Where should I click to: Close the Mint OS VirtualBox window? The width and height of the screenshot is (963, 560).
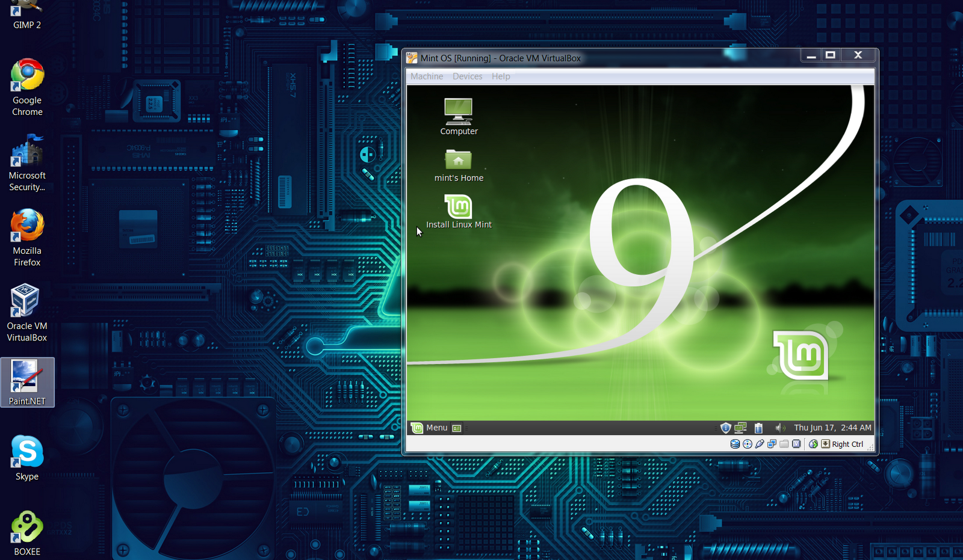[858, 55]
